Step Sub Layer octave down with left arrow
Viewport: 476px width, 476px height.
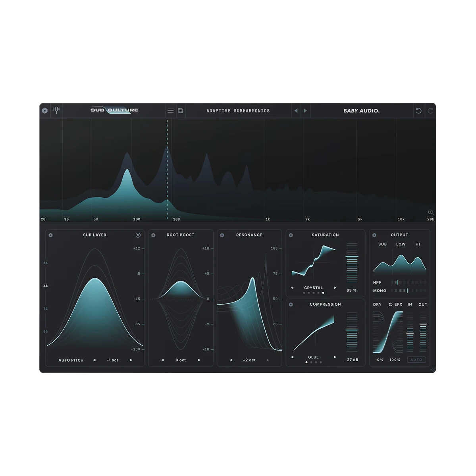coord(94,360)
